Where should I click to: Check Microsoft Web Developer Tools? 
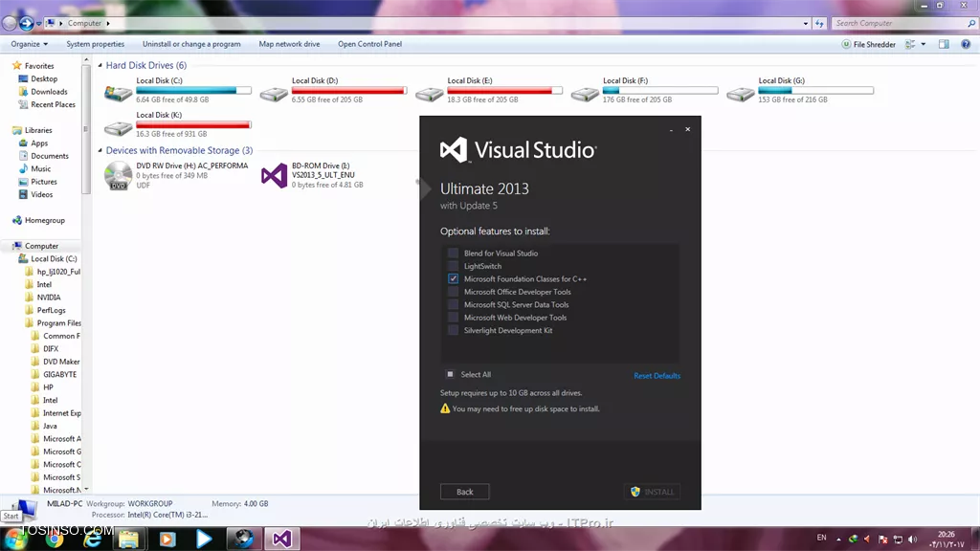click(453, 318)
